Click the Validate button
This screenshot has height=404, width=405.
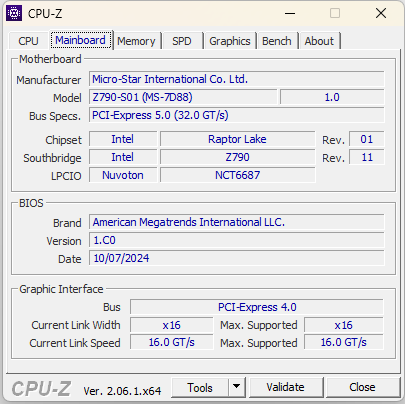tap(285, 388)
